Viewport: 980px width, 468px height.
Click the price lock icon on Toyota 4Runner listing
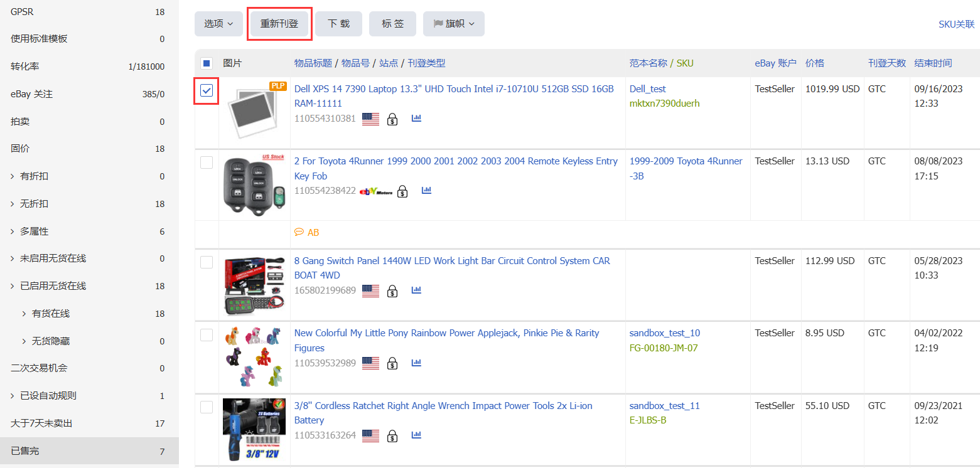[403, 191]
